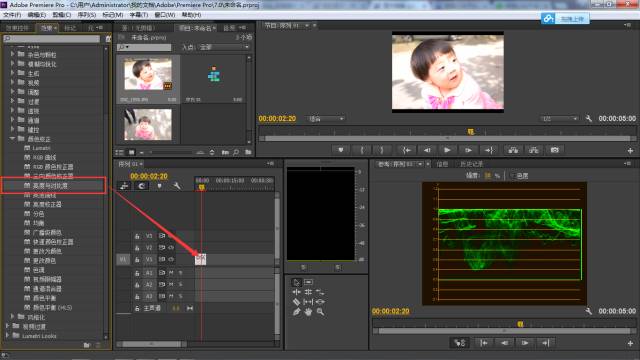This screenshot has width=640, height=360.
Task: Switch to the 效果控件 tab
Action: pyautogui.click(x=17, y=28)
